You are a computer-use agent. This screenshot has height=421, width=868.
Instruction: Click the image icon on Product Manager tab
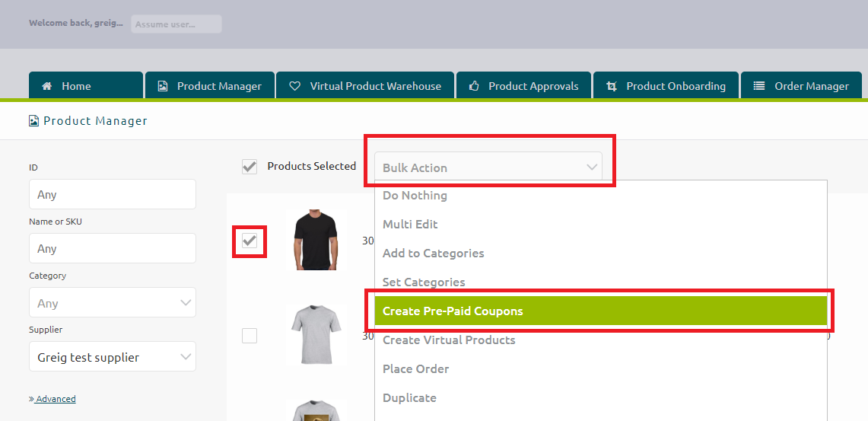163,86
